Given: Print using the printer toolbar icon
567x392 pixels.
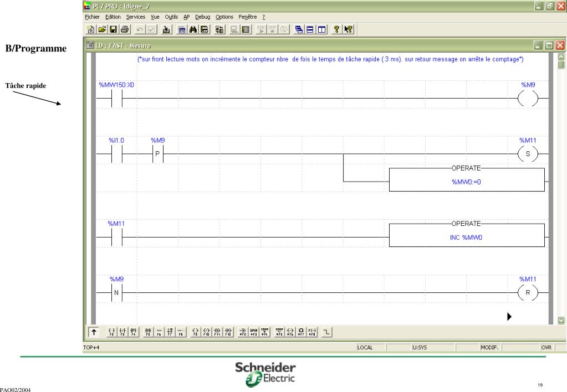Looking at the screenshot, I should click(124, 30).
